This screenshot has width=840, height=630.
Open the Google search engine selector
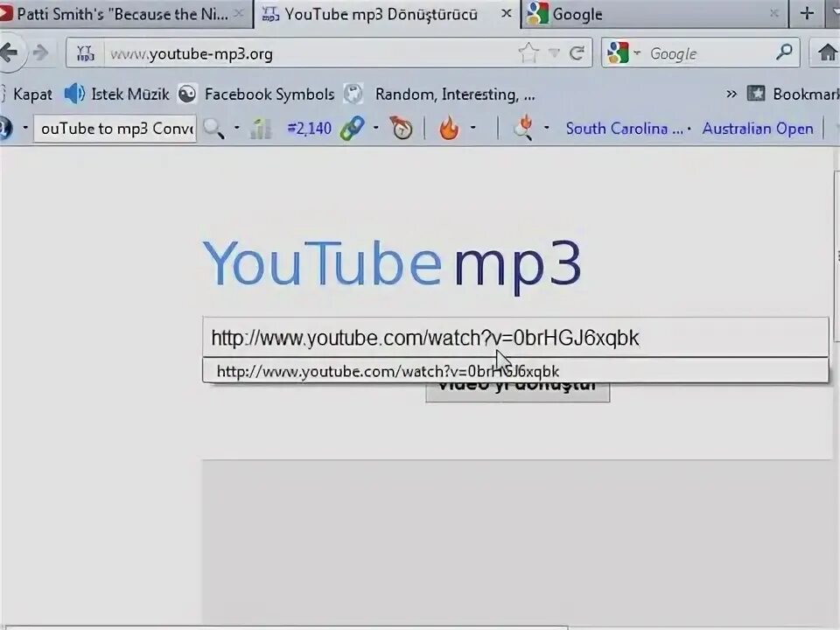[x=624, y=53]
